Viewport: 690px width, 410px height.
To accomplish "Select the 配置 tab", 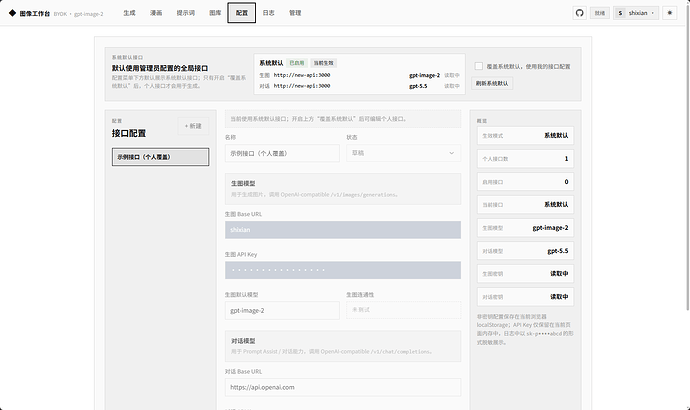I will point(242,13).
